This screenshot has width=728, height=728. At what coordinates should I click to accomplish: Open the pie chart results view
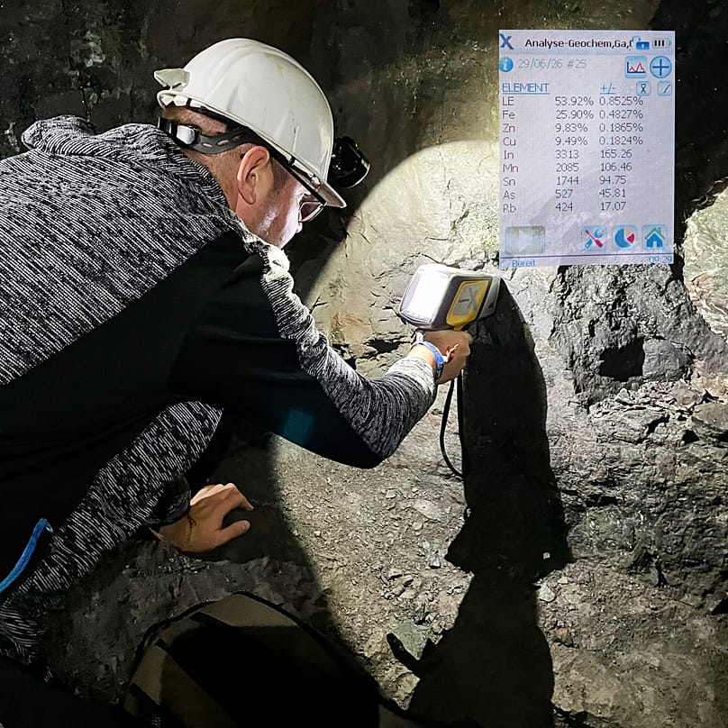624,238
